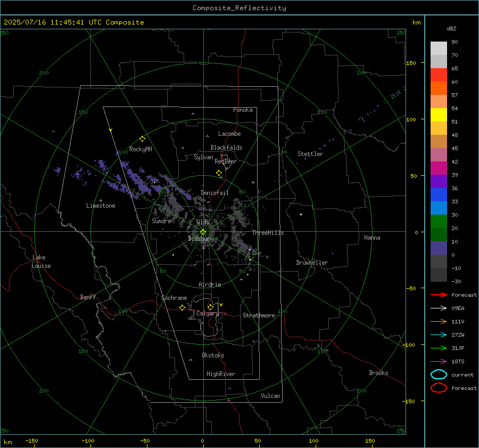Screen dimensions: 479x448
Task: Click the ThreeHills label
Action: tap(268, 233)
